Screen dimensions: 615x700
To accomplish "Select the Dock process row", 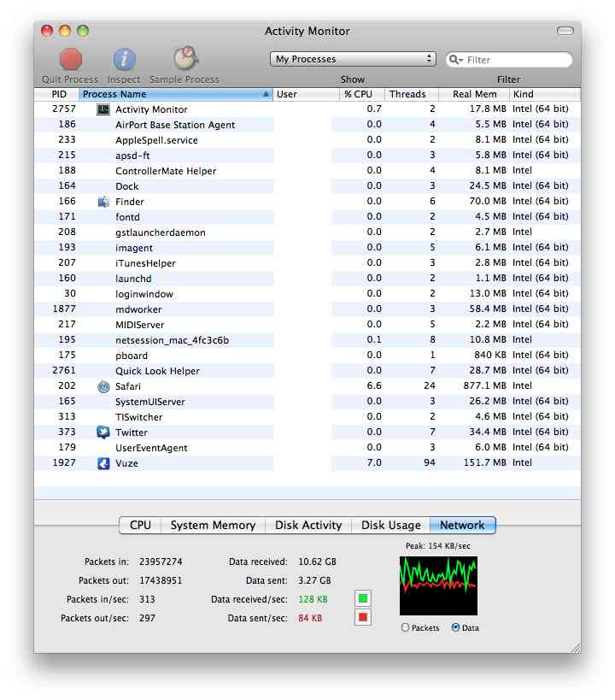I will pyautogui.click(x=307, y=186).
